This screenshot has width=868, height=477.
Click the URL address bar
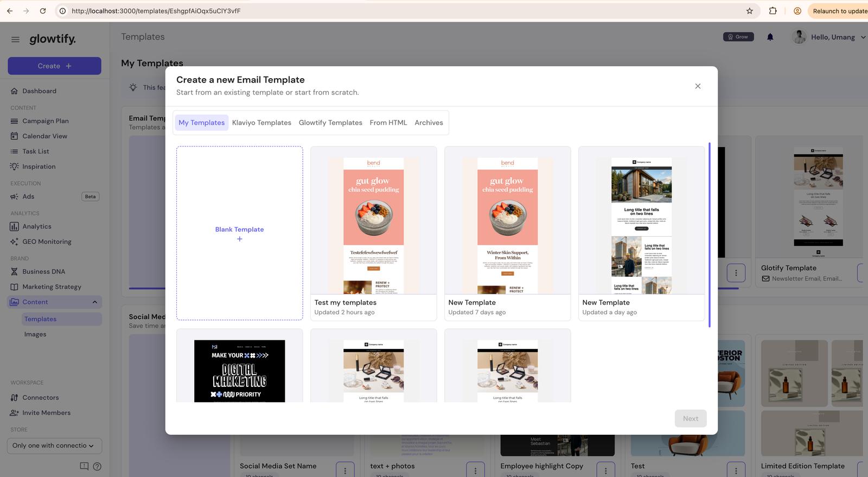coord(401,11)
